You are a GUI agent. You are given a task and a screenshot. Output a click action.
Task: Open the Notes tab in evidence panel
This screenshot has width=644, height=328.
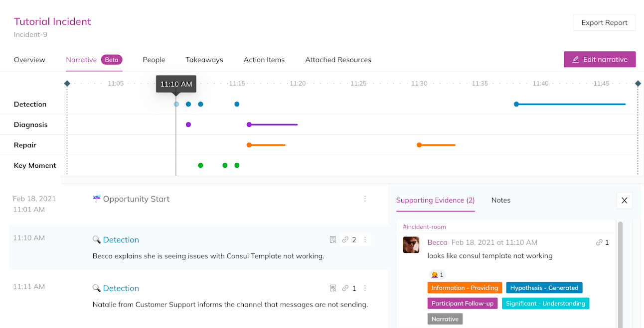point(500,200)
